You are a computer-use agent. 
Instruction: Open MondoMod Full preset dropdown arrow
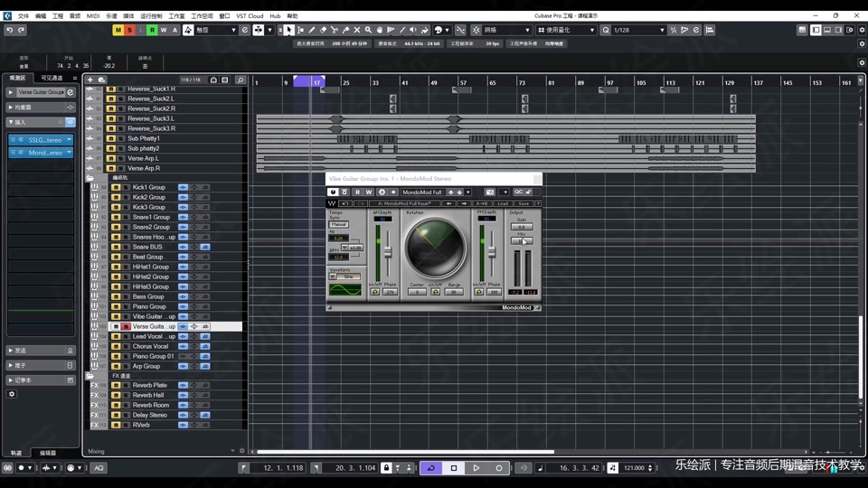tap(467, 192)
